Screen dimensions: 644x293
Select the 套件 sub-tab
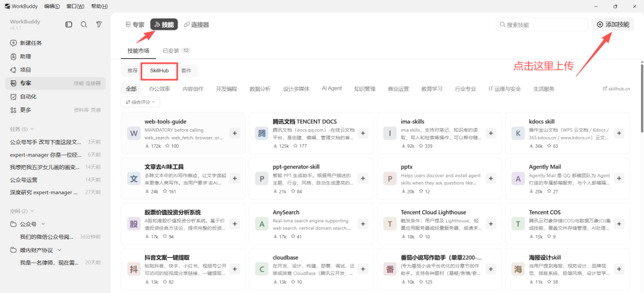tap(186, 71)
